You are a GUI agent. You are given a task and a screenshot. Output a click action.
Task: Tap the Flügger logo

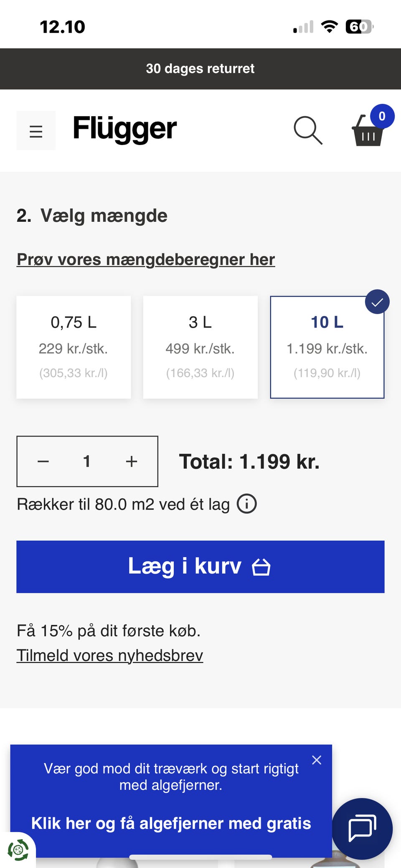coord(124,128)
